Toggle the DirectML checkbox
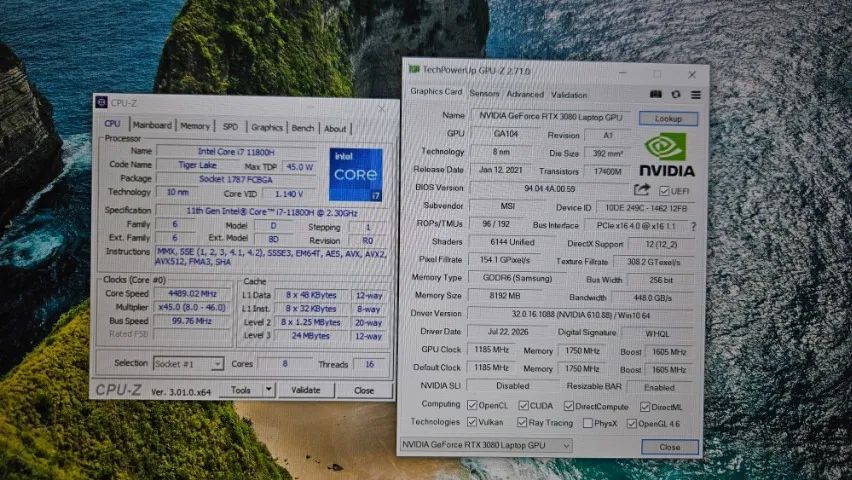This screenshot has width=852, height=480. click(x=644, y=407)
